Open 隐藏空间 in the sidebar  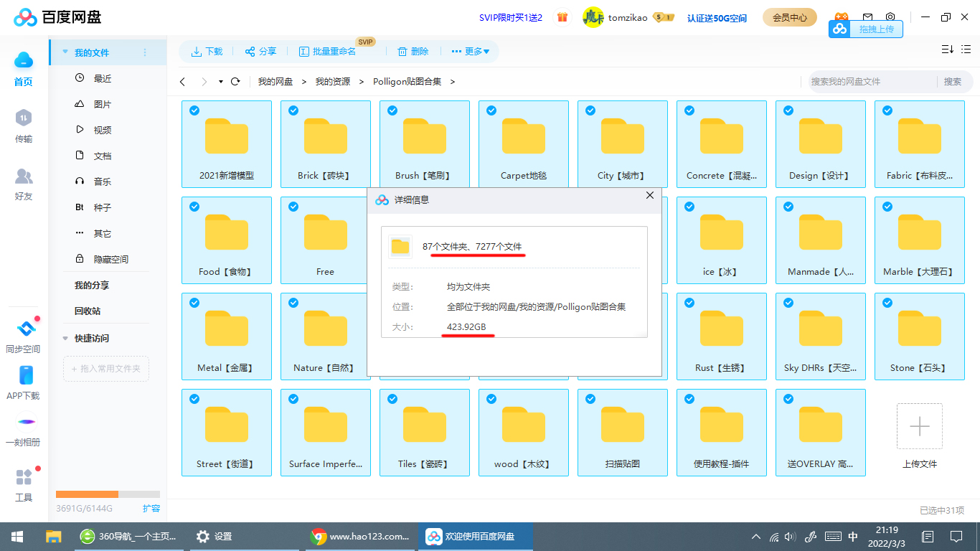[111, 259]
